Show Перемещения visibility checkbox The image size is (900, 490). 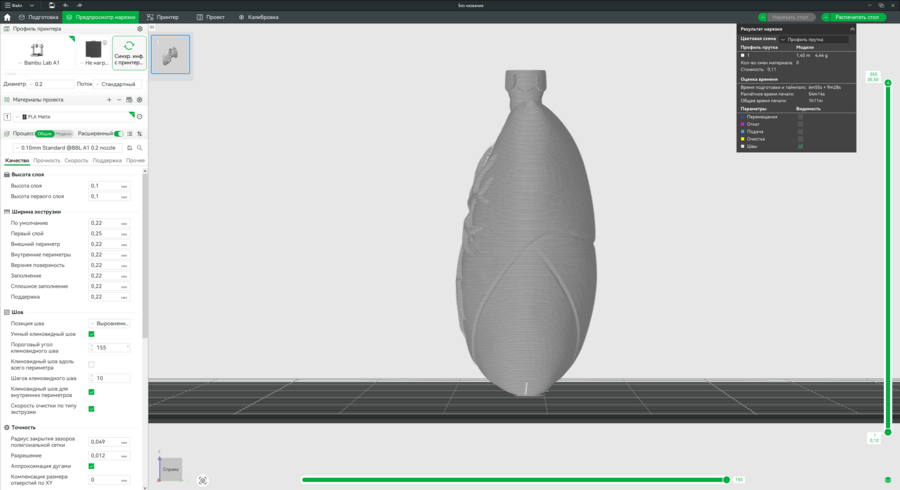(800, 116)
